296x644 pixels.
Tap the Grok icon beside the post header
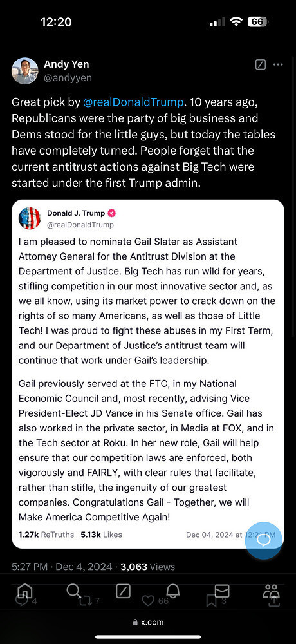click(261, 64)
